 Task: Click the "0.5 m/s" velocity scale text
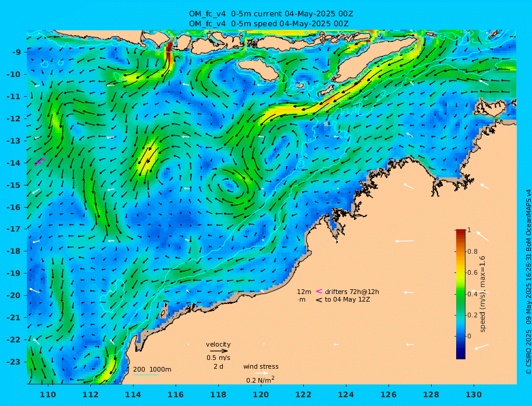tap(219, 358)
